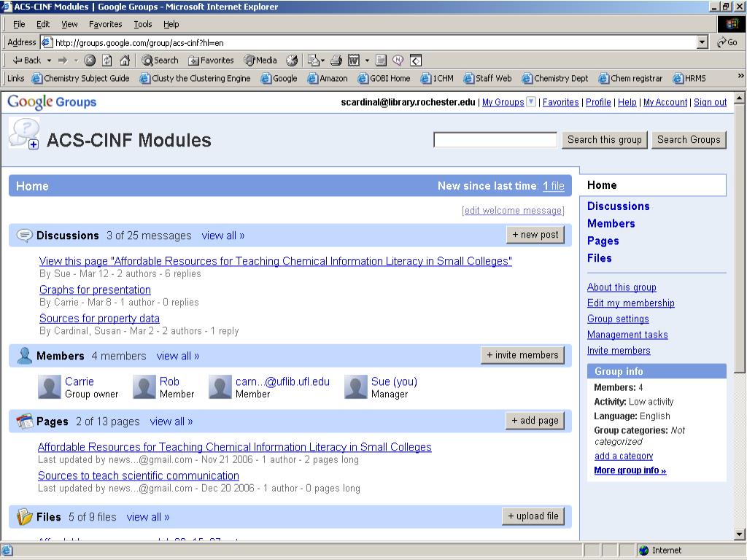Click the + add page button
The height and width of the screenshot is (560, 747).
(x=535, y=421)
